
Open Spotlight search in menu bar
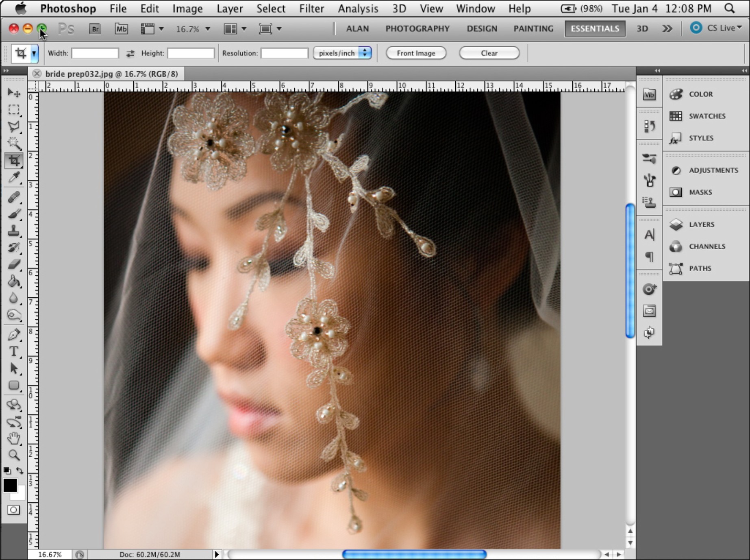(x=730, y=8)
